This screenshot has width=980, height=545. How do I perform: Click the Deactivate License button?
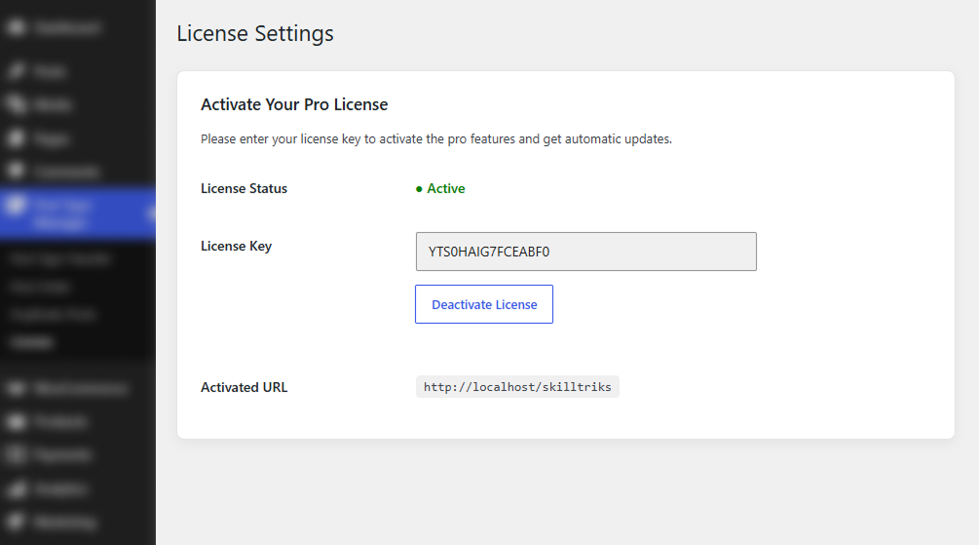[x=484, y=304]
